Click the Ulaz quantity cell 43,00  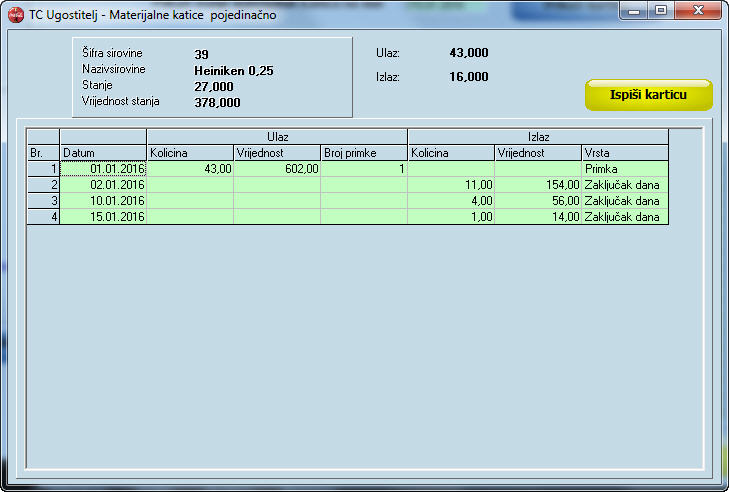(x=190, y=169)
